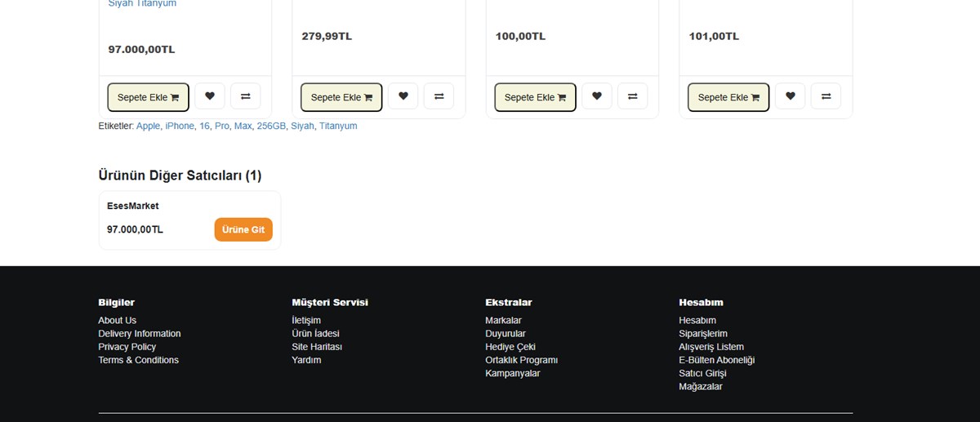The width and height of the screenshot is (980, 422).
Task: Open the Satıcı Girişi link
Action: coord(702,373)
